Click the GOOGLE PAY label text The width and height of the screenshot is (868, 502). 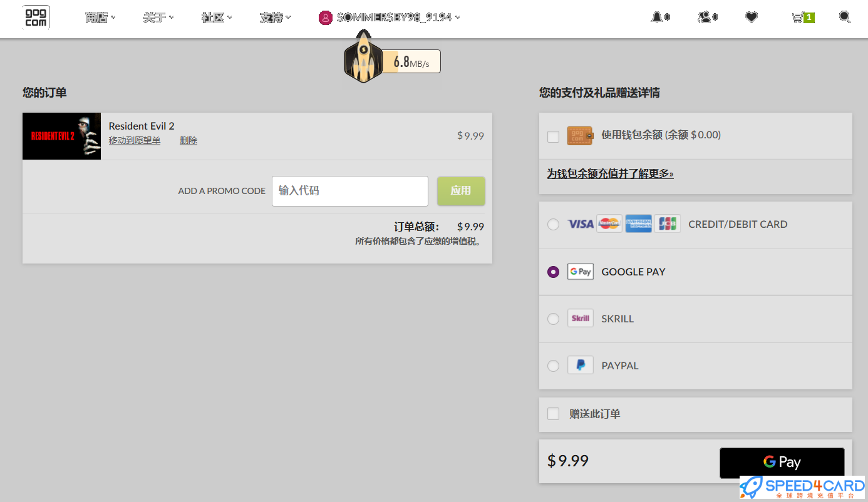click(x=634, y=272)
